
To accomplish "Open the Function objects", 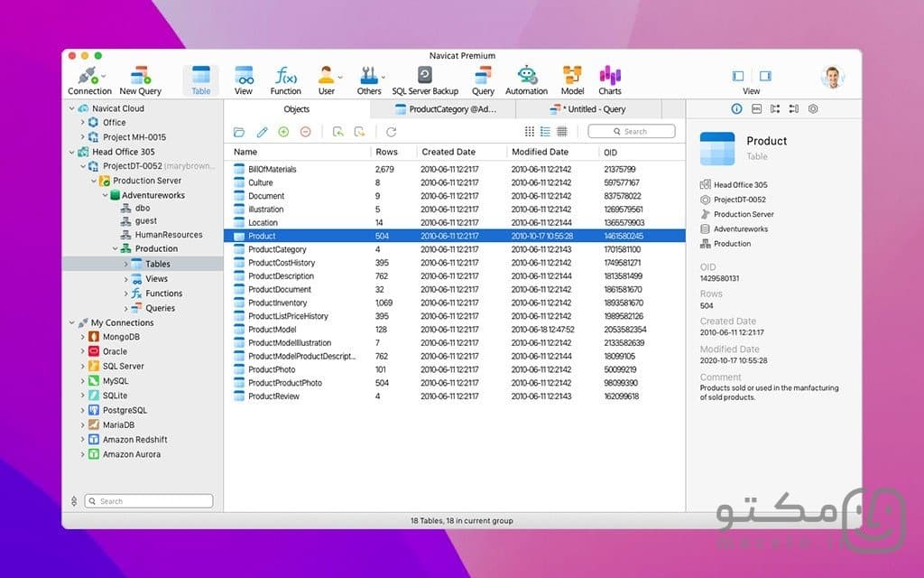I will pyautogui.click(x=286, y=80).
